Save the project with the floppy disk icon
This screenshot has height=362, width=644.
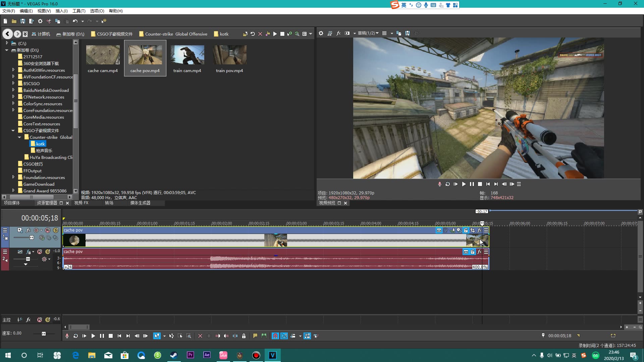[23, 21]
